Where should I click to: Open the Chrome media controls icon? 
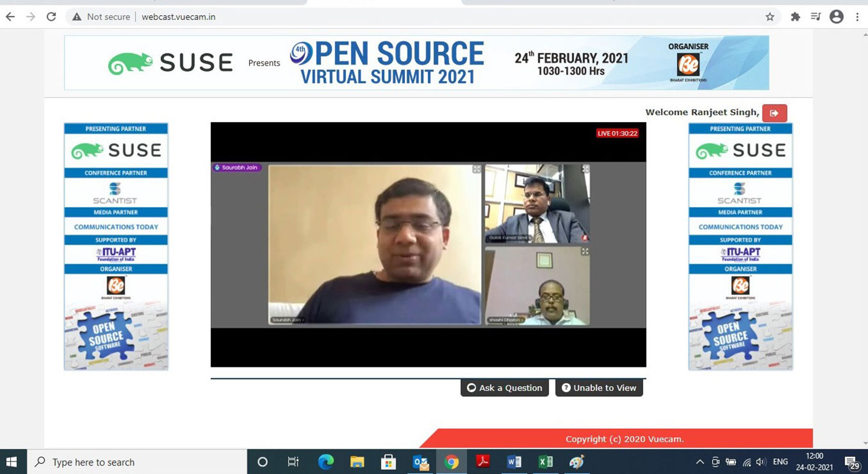point(816,17)
